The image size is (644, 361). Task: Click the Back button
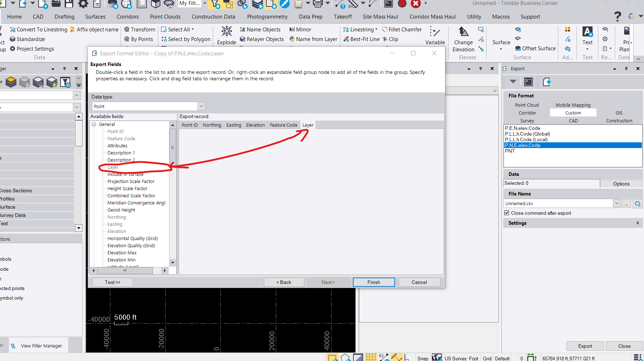[x=284, y=282]
